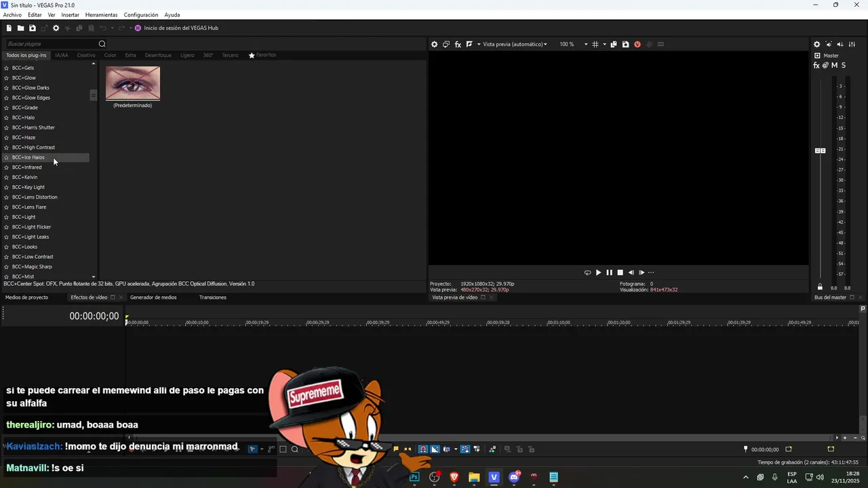Switch to Medios de proyecto tab
Screen dimensions: 868x488
26,298
